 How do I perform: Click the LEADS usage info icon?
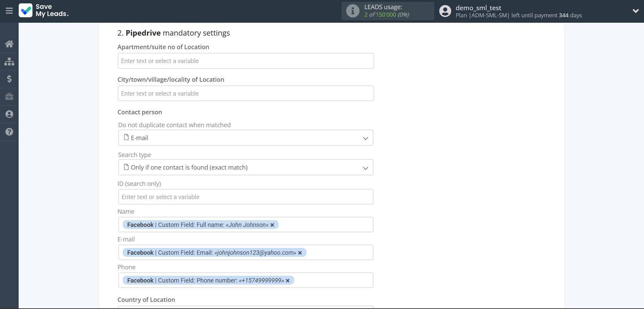tap(353, 11)
